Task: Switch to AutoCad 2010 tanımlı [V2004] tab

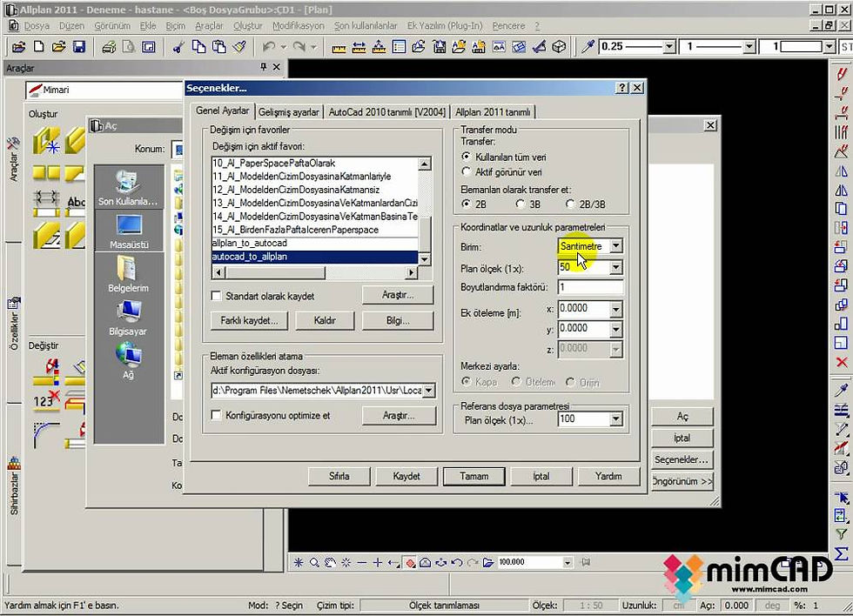Action: coord(386,112)
